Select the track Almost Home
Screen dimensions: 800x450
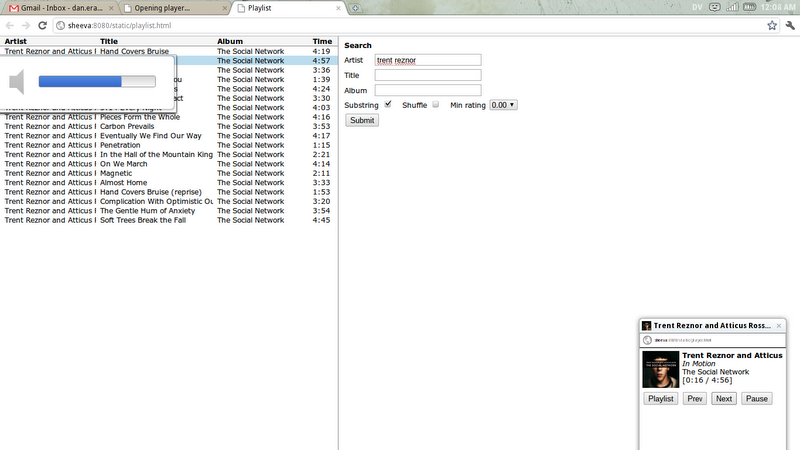point(123,183)
